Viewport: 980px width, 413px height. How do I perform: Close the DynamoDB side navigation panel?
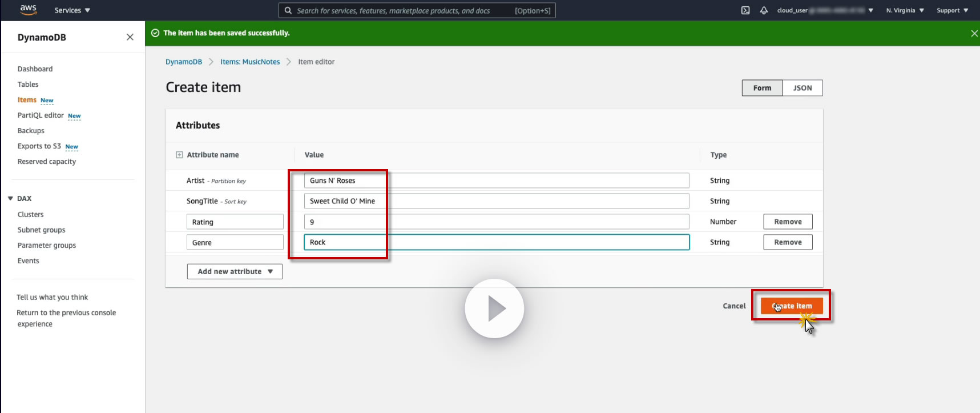pyautogui.click(x=130, y=37)
